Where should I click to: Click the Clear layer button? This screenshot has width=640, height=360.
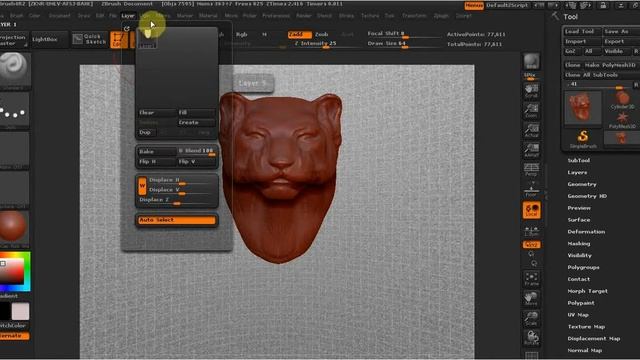(x=156, y=112)
